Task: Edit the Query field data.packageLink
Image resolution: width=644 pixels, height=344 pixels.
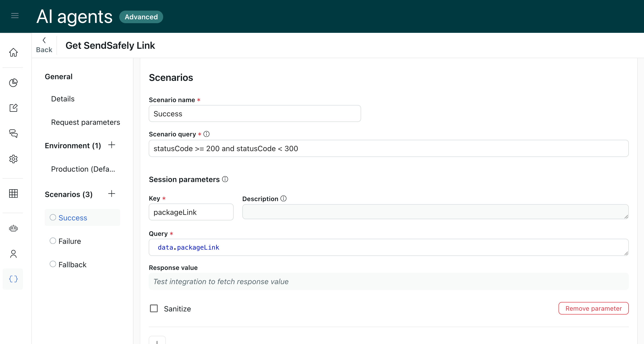Action: (389, 247)
